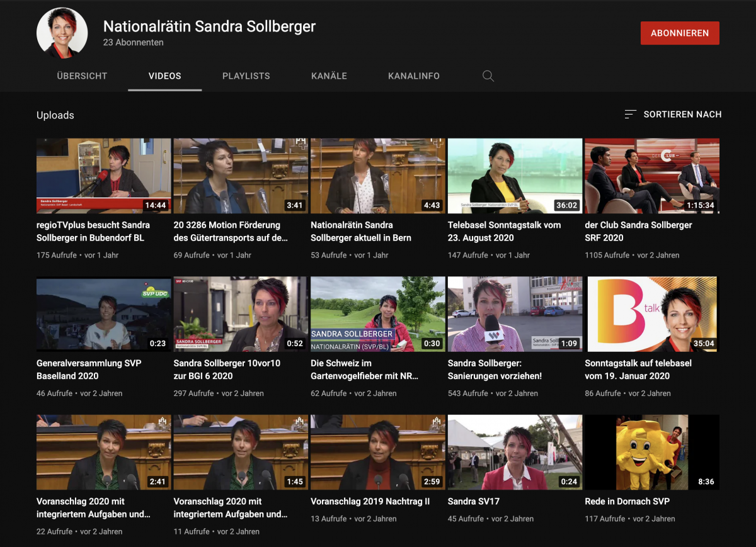Viewport: 756px width, 547px height.
Task: Open the channel name Nationalrätin Sandra Sollberger
Action: [209, 27]
